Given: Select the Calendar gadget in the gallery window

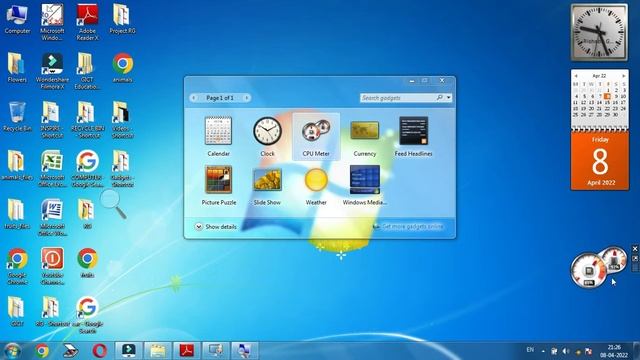Looking at the screenshot, I should (x=218, y=137).
